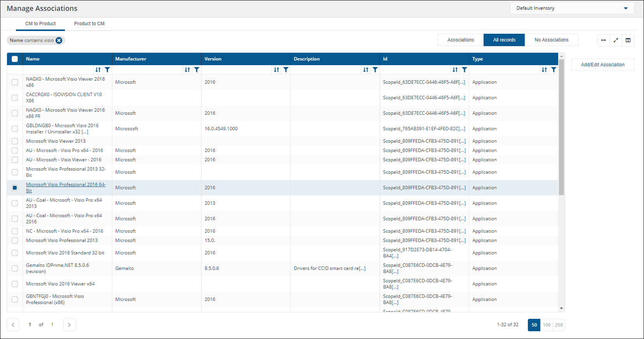Image resolution: width=644 pixels, height=339 pixels.
Task: Click the sort icon in Name column
Action: coord(98,70)
